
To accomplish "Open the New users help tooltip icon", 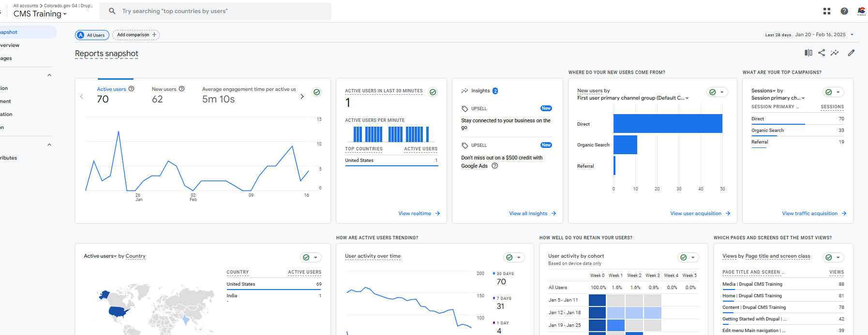I will [x=181, y=89].
